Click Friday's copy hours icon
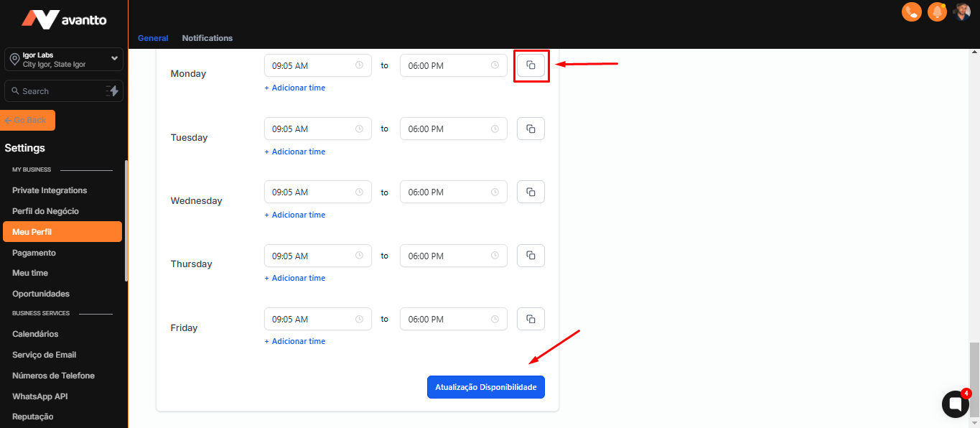The width and height of the screenshot is (980, 428). coord(531,319)
